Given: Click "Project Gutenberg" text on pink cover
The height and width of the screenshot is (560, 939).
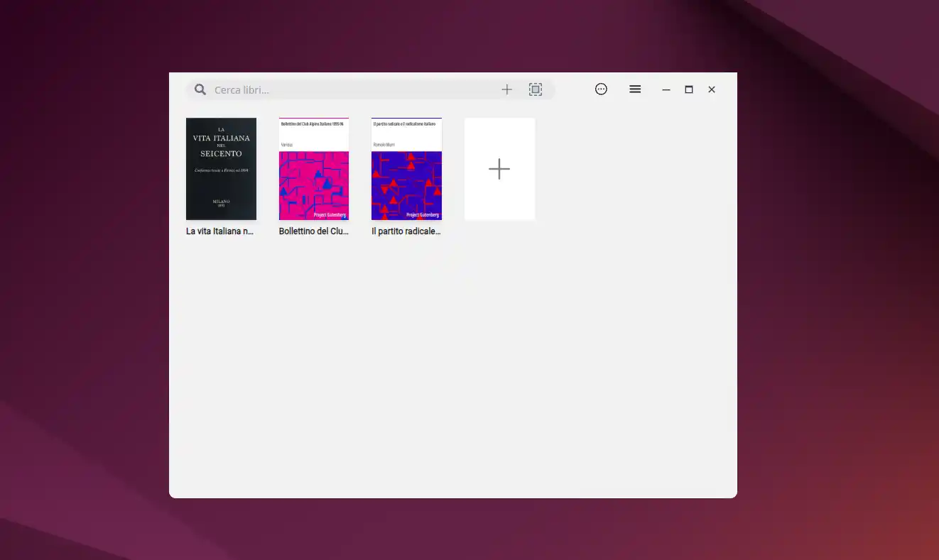Looking at the screenshot, I should point(330,214).
